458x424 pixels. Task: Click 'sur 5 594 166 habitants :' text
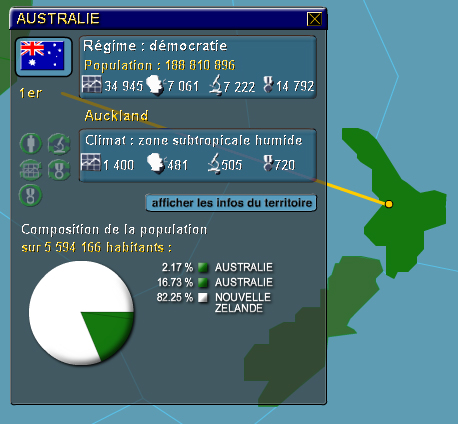pos(96,247)
